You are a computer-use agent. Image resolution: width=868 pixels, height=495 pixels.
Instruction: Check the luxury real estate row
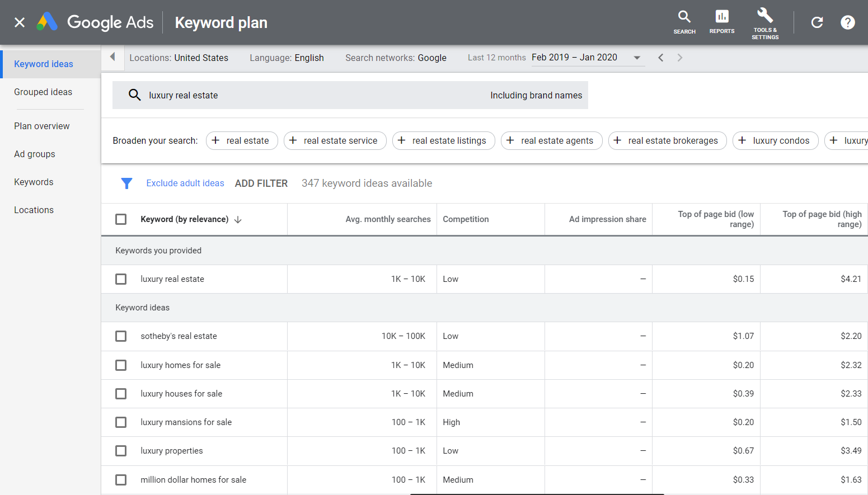pyautogui.click(x=121, y=279)
